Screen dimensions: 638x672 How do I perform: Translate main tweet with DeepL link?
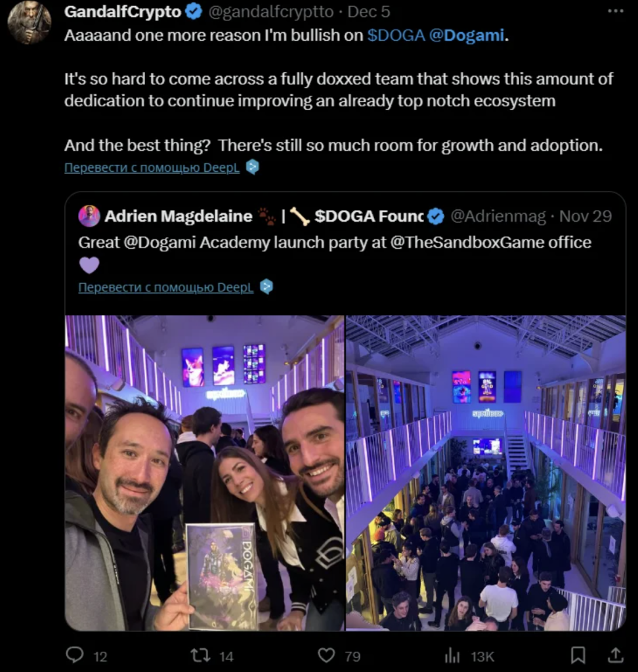(x=152, y=167)
